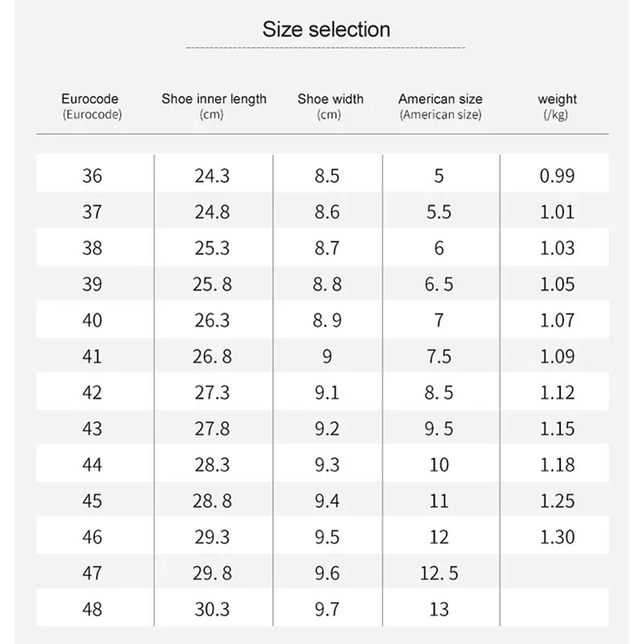
Task: Click inner length value 30.3
Action: [213, 609]
